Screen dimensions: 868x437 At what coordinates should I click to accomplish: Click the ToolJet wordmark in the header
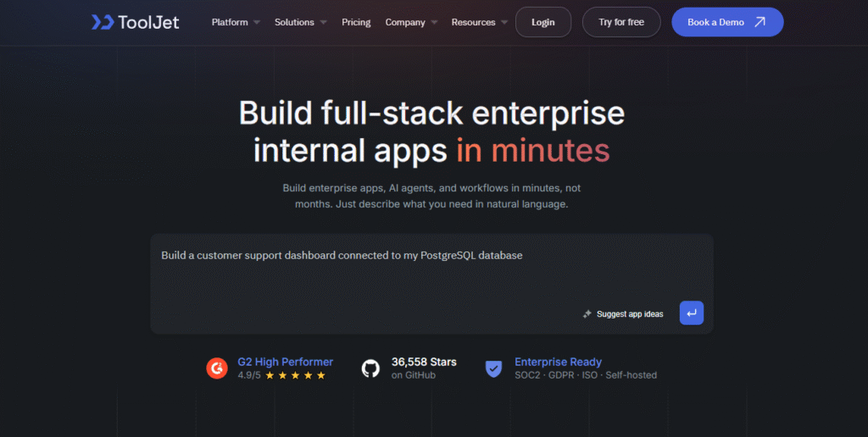149,22
